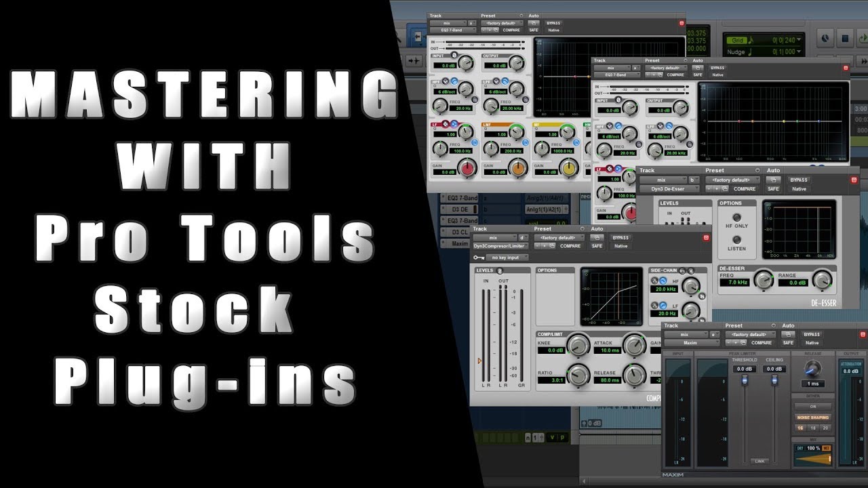Open the Grid value dropdown arrow
The image size is (868, 488).
pos(798,41)
